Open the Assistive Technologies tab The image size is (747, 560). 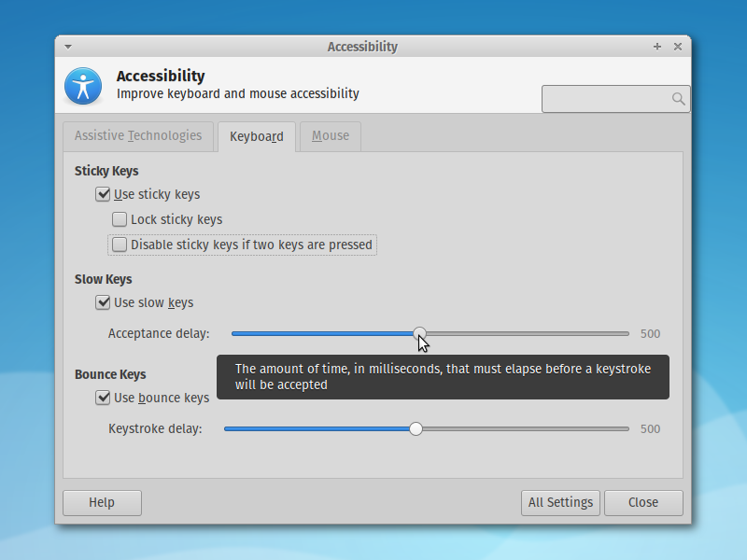[x=137, y=135]
